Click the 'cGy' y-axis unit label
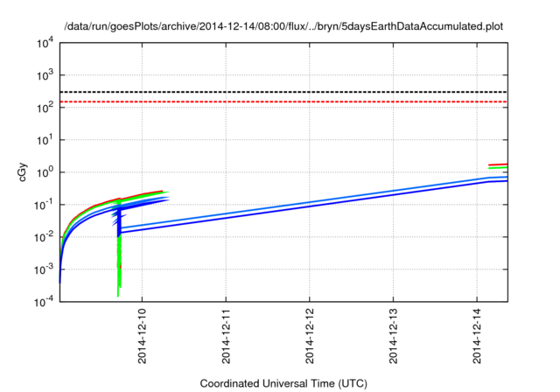 (23, 172)
